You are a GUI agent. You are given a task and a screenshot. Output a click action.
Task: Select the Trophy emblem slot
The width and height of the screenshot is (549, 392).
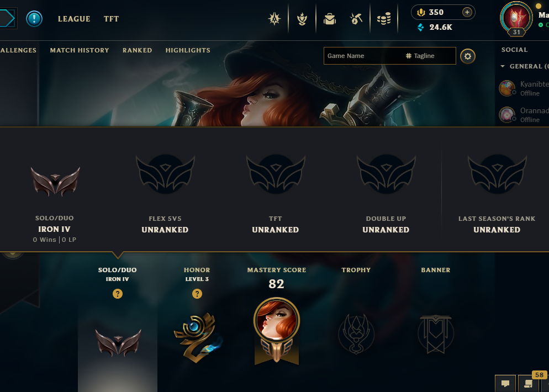coord(356,333)
